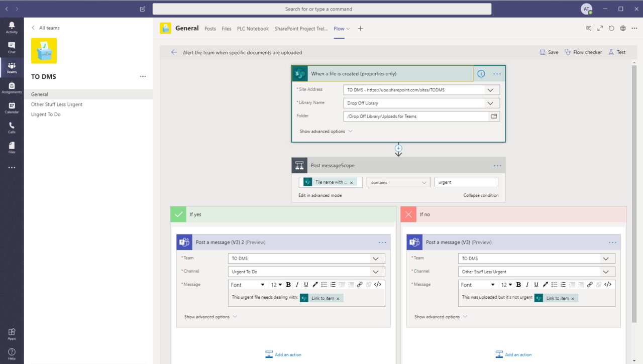Insert a link in the If yes message

click(360, 284)
